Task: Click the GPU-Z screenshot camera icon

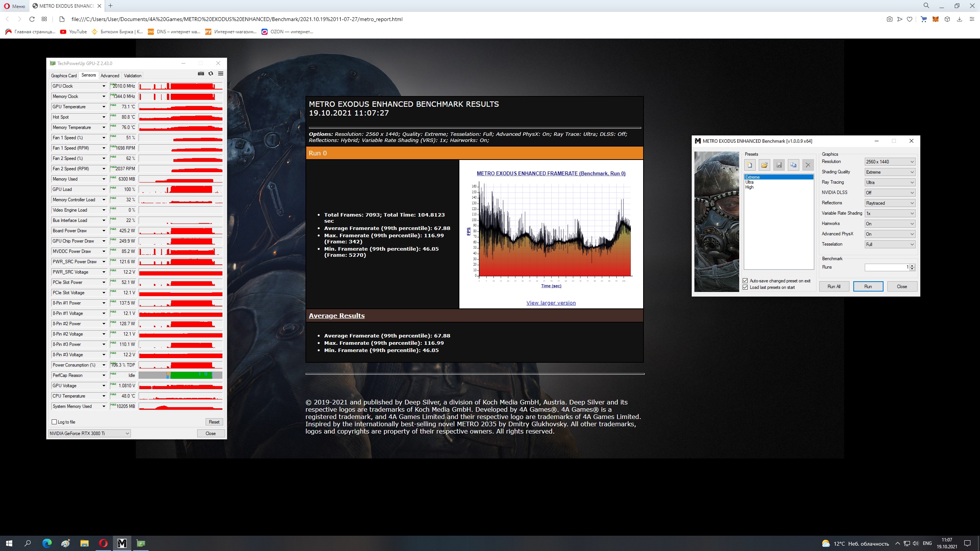Action: pyautogui.click(x=201, y=74)
